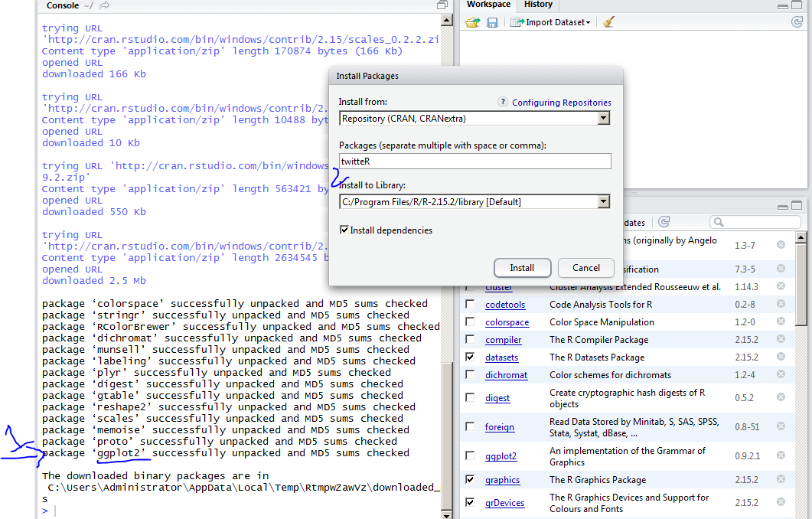Click the Install button
Image resolution: width=812 pixels, height=519 pixels.
pos(522,268)
